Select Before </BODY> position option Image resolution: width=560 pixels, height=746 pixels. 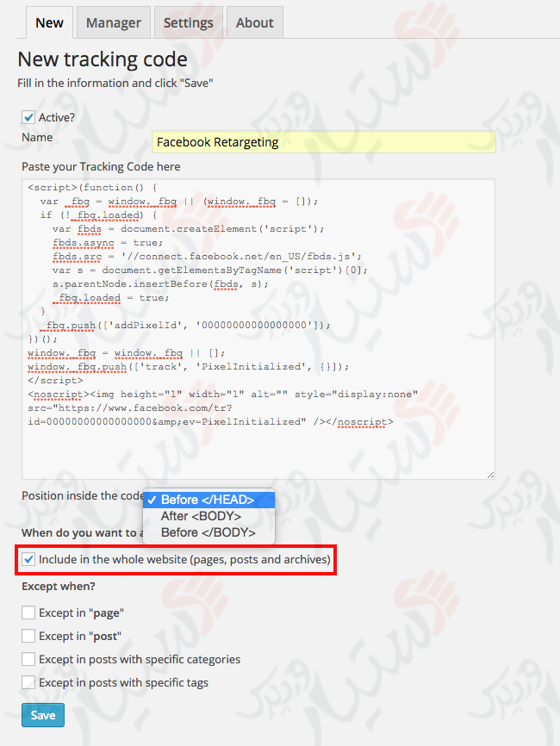pos(208,532)
